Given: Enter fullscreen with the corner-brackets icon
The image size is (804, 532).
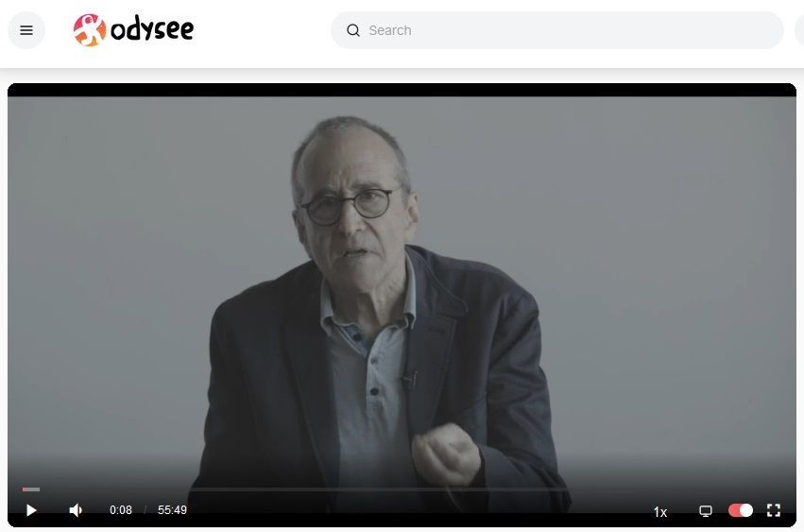Looking at the screenshot, I should [x=773, y=510].
